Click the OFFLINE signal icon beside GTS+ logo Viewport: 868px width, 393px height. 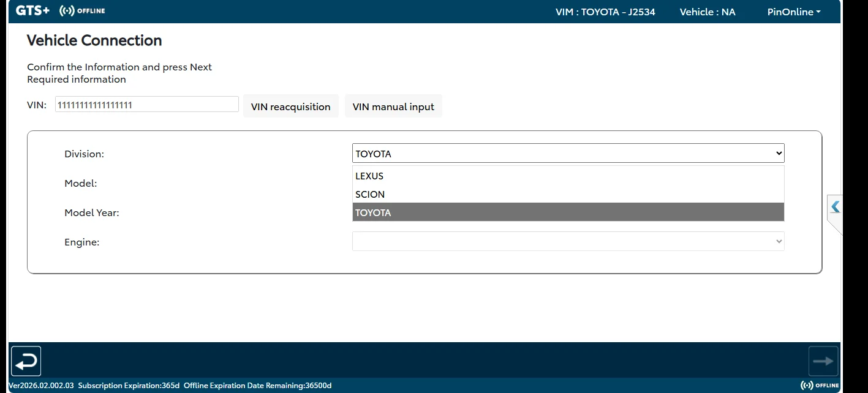[82, 11]
